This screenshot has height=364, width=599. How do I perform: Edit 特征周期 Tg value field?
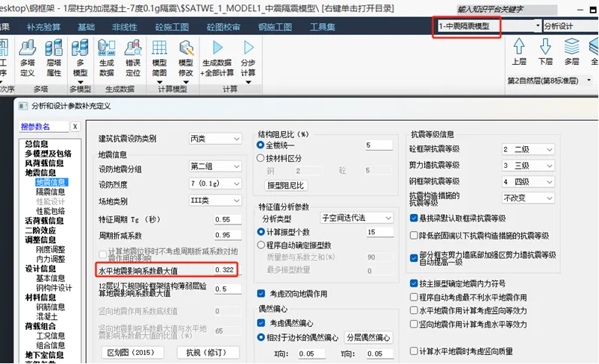click(x=228, y=219)
